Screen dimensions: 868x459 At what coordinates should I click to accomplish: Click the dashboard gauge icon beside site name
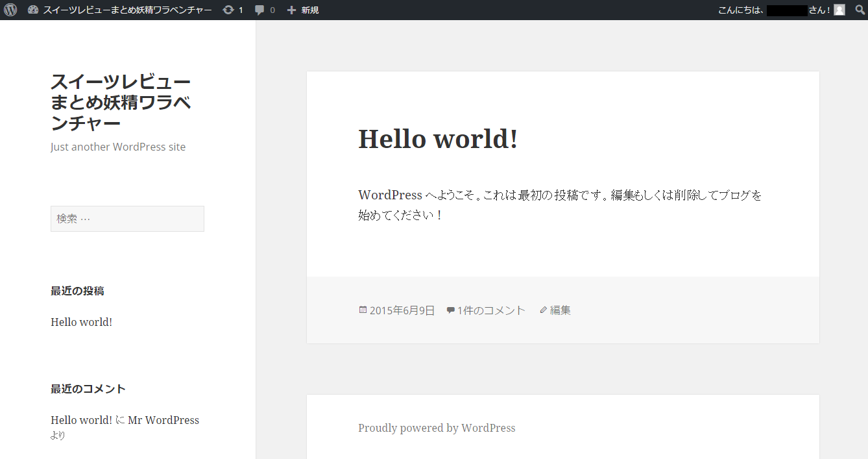(x=33, y=10)
